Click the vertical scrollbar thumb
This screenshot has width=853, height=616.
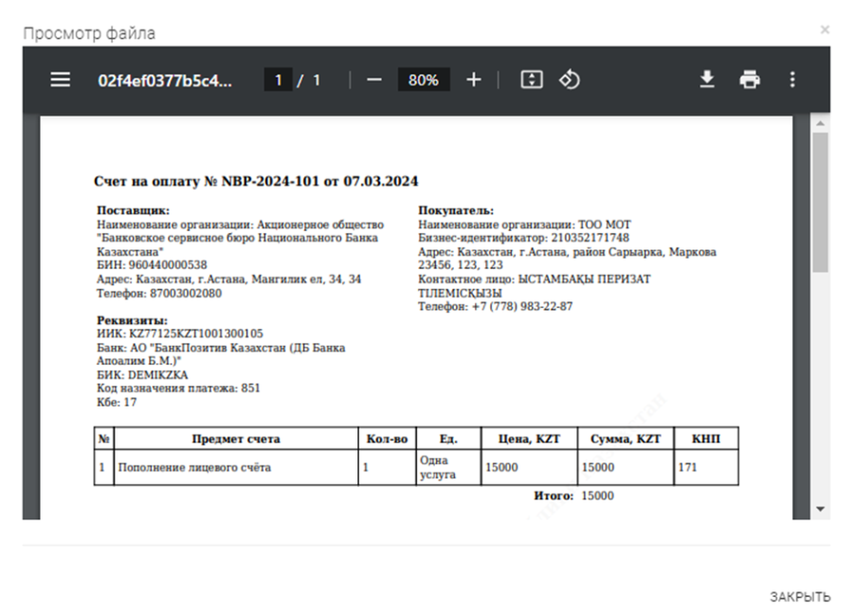821,201
